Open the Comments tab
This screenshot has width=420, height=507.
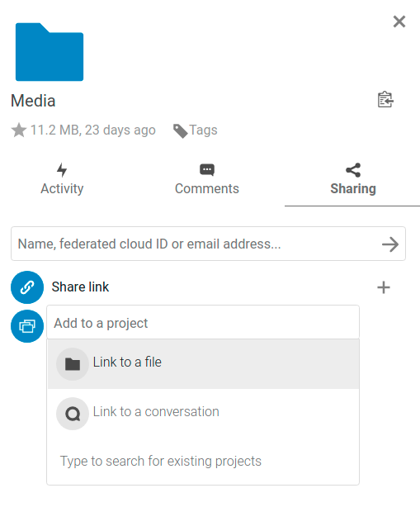click(x=207, y=179)
